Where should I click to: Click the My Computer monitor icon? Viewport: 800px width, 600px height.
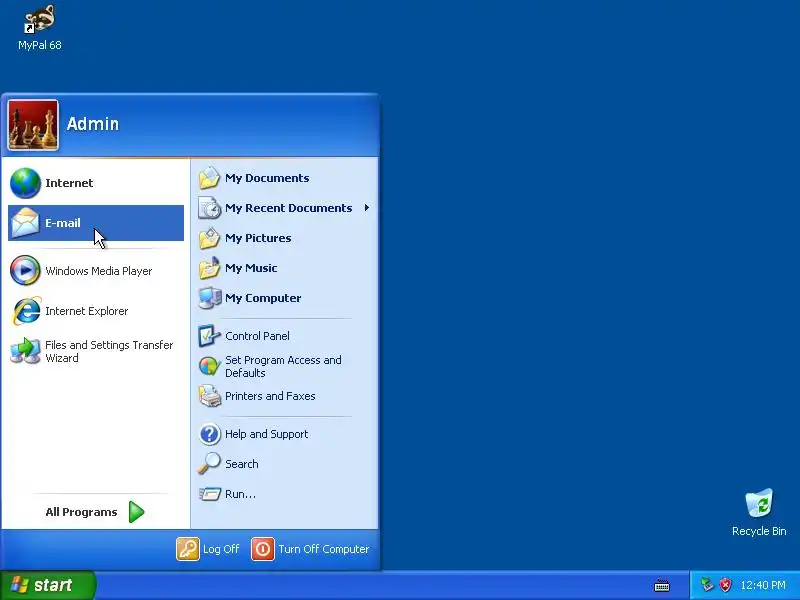(x=209, y=298)
